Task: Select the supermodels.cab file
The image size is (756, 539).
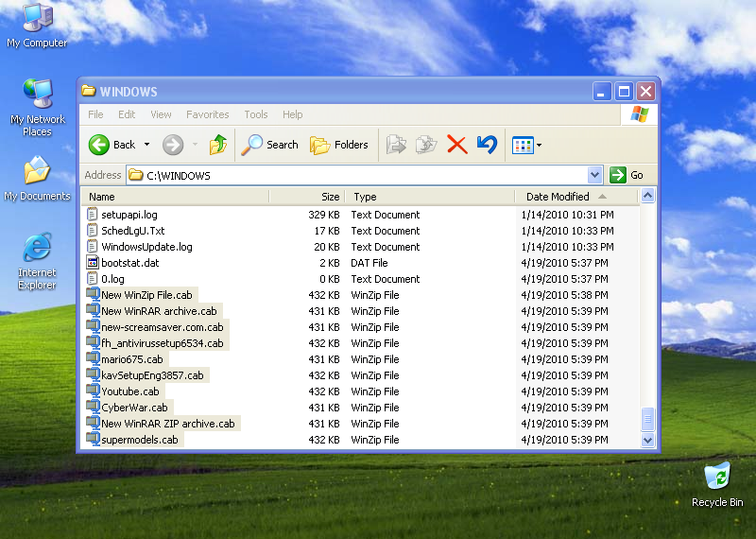Action: 139,440
